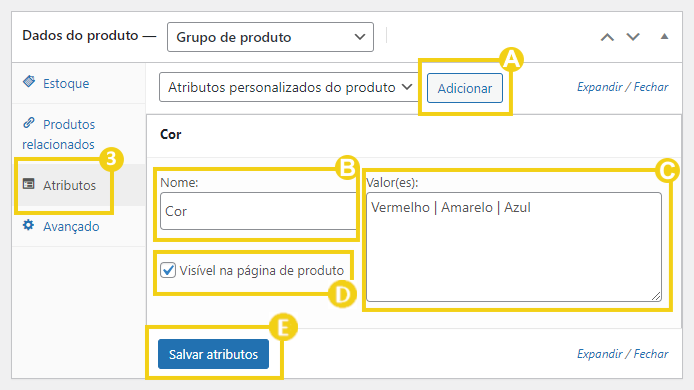This screenshot has height=390, width=694.
Task: Toggle Visível na página de produto checkbox
Action: tap(168, 270)
